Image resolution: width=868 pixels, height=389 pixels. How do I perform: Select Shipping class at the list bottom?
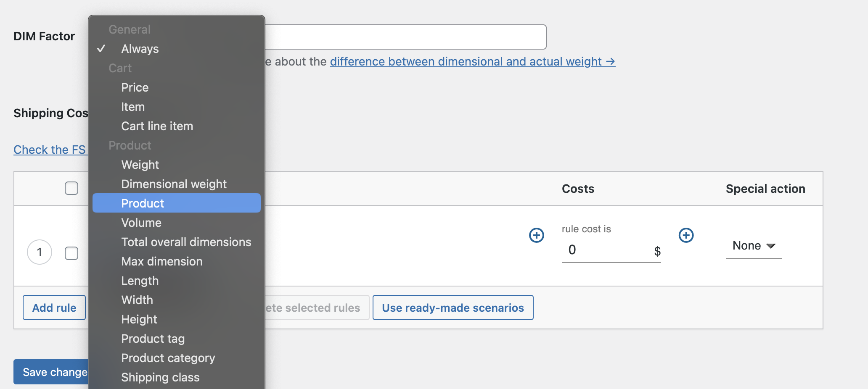tap(160, 377)
